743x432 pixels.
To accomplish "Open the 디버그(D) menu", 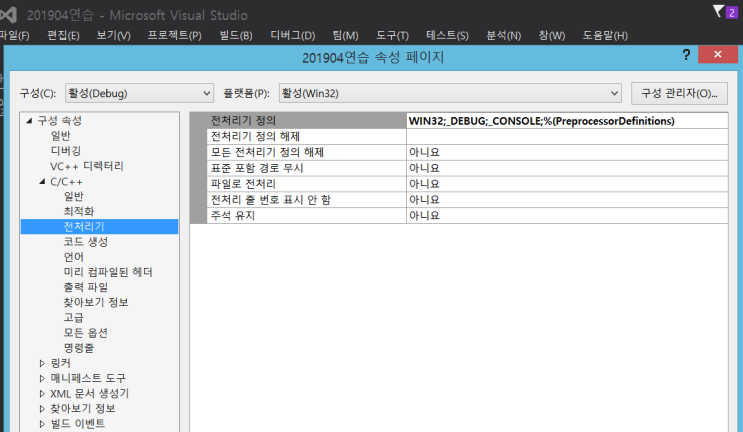I will [292, 36].
